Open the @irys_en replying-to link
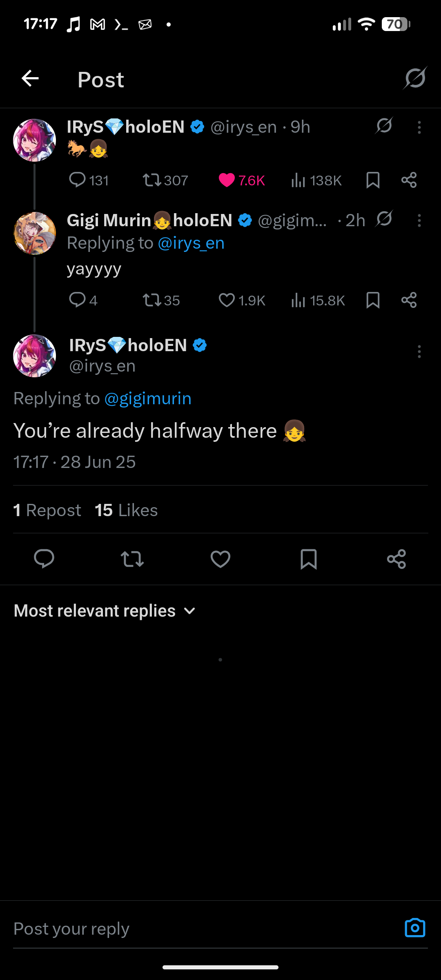Viewport: 441px width, 980px height. (191, 243)
